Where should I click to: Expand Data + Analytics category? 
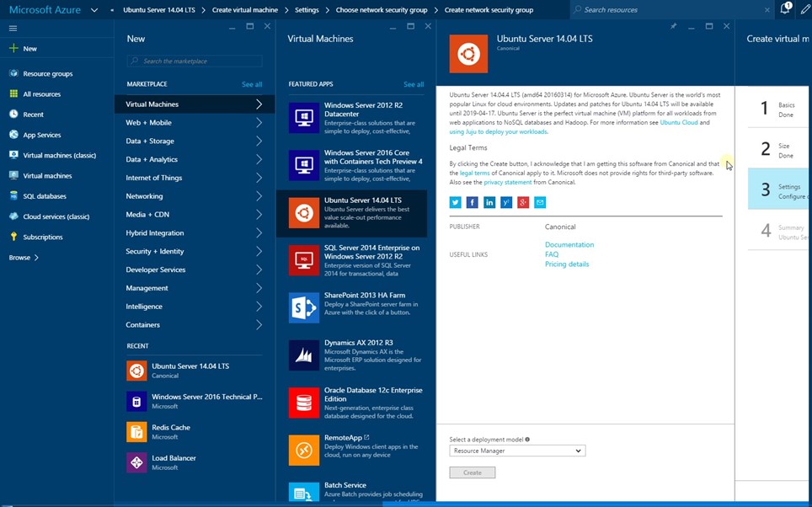pos(259,159)
